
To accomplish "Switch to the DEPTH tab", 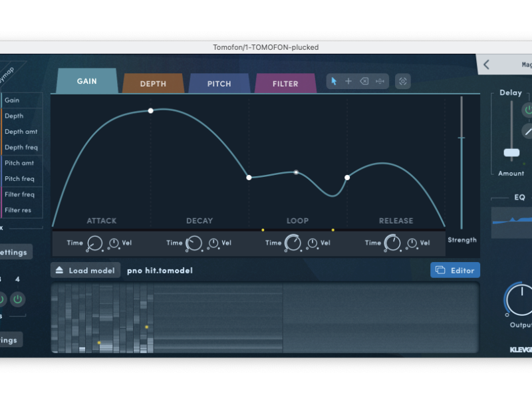I will pyautogui.click(x=153, y=84).
